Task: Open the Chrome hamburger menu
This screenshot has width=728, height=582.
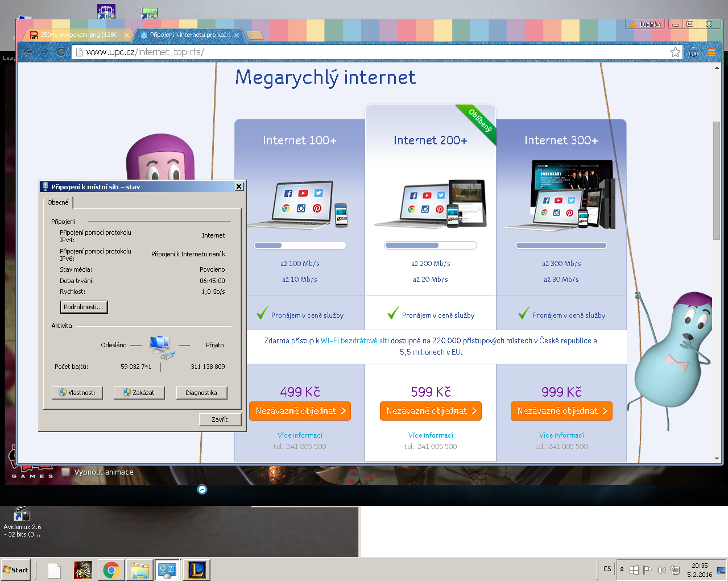Action: [712, 52]
